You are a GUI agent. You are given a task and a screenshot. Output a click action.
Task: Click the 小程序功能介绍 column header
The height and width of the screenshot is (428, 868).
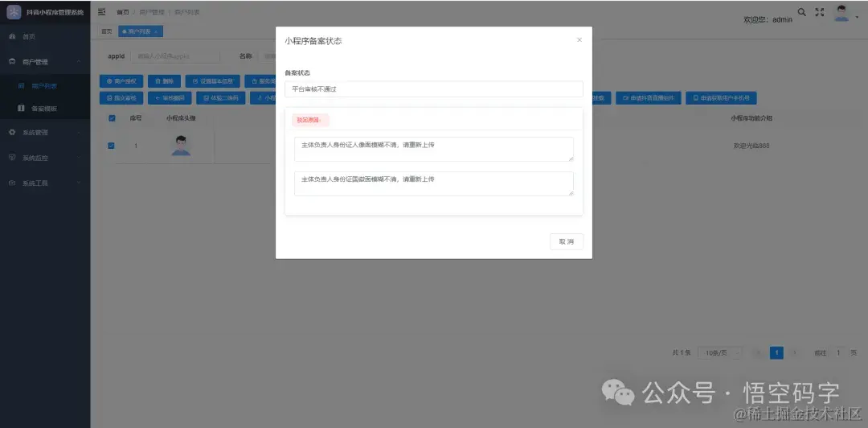(751, 118)
